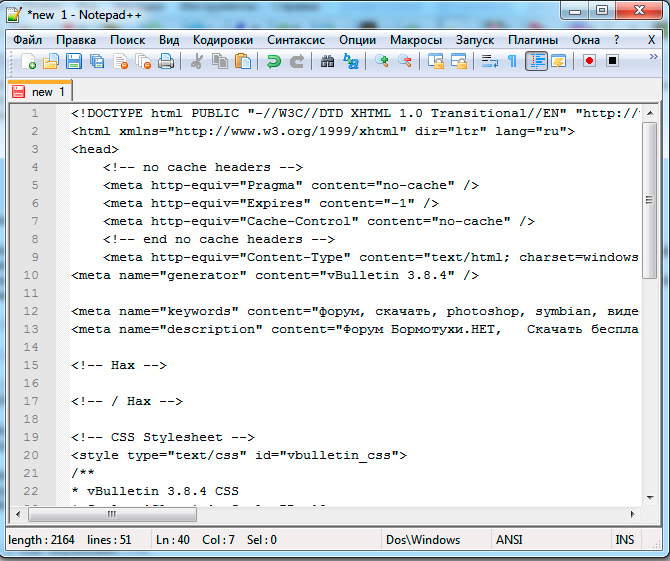670x561 pixels.
Task: Toggle show all characters pilcrow button
Action: [x=513, y=62]
